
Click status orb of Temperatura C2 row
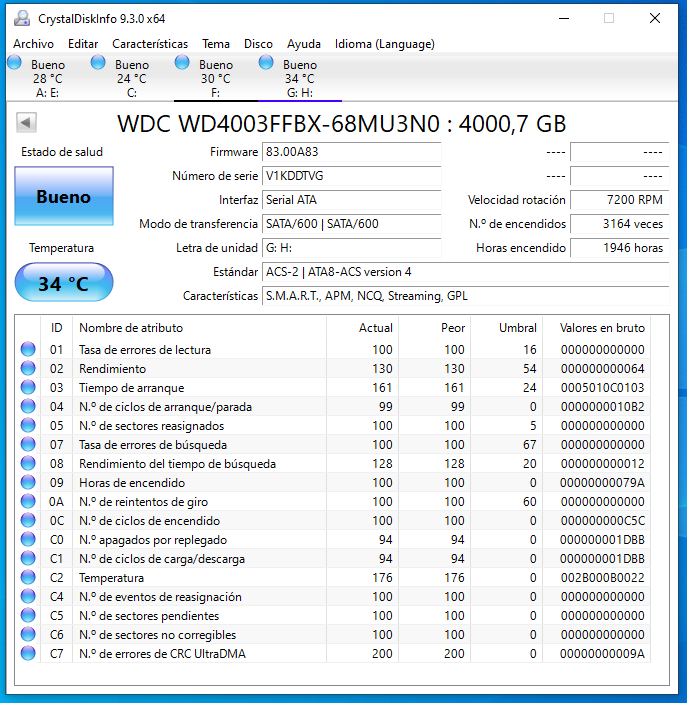pos(28,577)
